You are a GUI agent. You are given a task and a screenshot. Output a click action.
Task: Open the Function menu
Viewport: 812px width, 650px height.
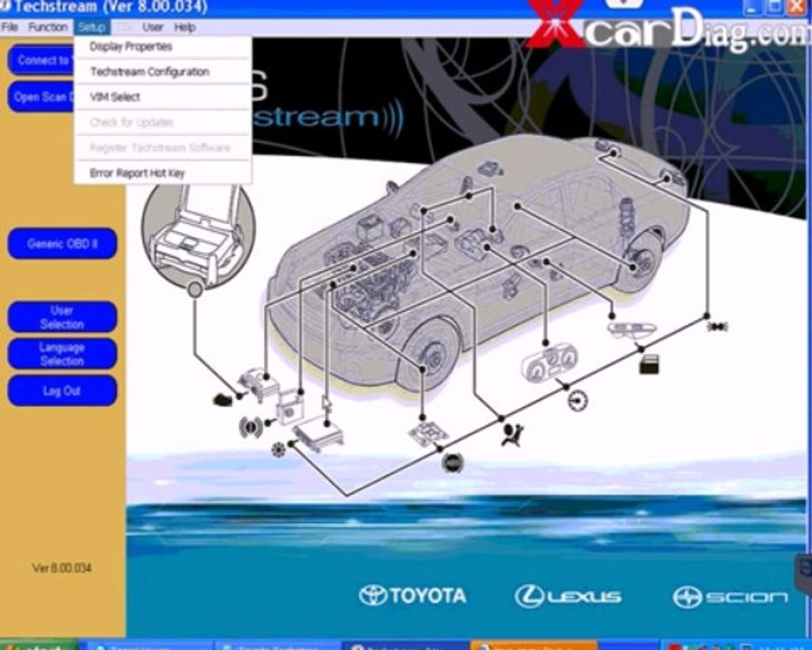click(x=48, y=27)
